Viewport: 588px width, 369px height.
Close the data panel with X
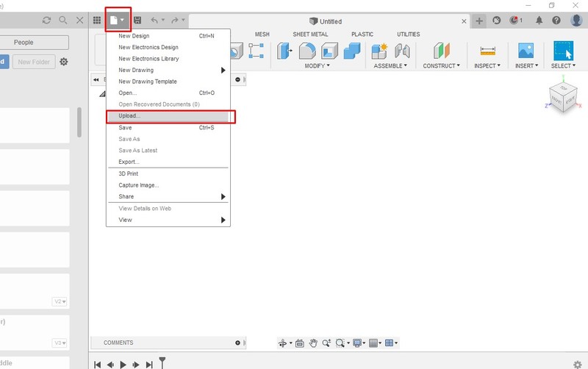click(80, 21)
